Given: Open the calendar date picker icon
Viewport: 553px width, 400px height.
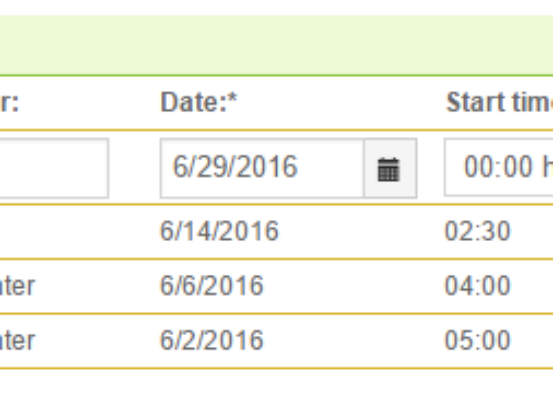Looking at the screenshot, I should tap(389, 169).
